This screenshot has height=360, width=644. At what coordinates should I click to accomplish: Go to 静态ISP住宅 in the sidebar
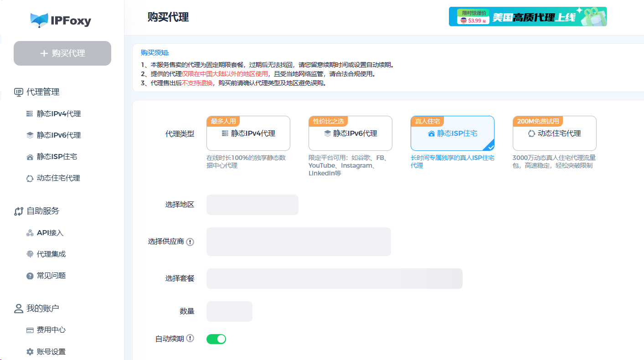[x=57, y=157]
